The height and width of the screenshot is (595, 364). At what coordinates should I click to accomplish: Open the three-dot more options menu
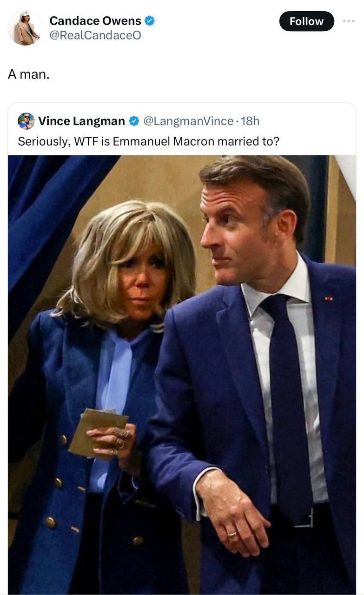pos(349,21)
